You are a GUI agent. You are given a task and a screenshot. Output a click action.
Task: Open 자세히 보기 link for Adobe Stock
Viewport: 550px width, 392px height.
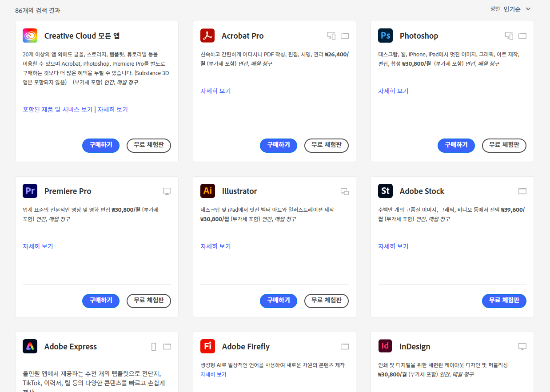click(393, 246)
